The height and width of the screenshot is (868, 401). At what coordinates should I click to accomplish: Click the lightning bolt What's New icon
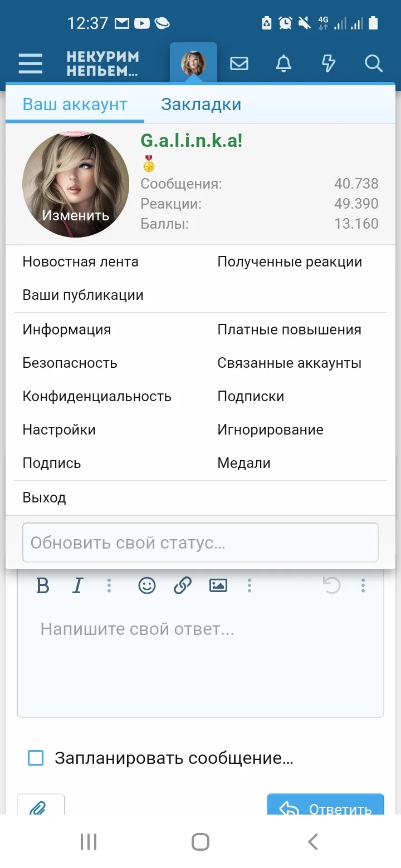coord(328,63)
